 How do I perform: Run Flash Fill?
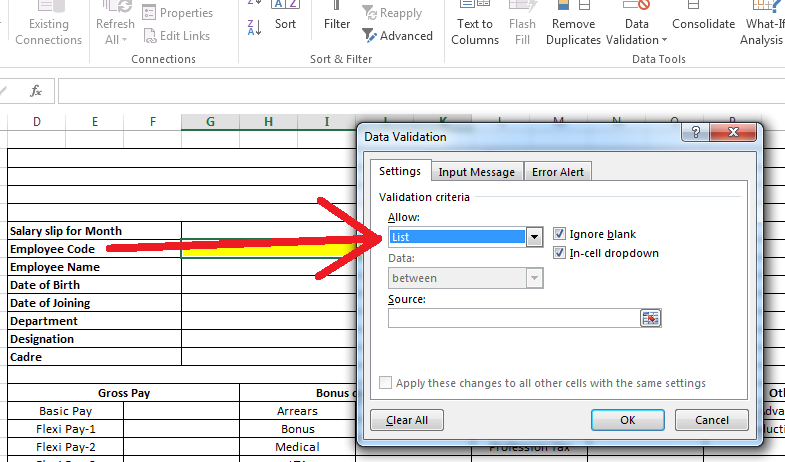tap(522, 24)
